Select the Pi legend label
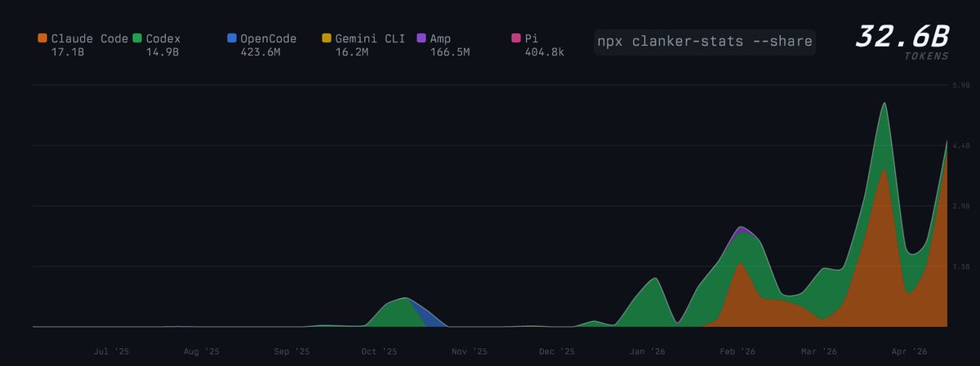Image resolution: width=980 pixels, height=366 pixels. (x=531, y=38)
